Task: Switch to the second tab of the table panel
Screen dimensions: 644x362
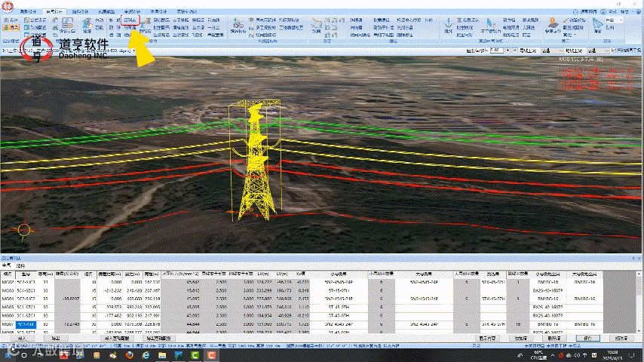Action: pyautogui.click(x=22, y=265)
